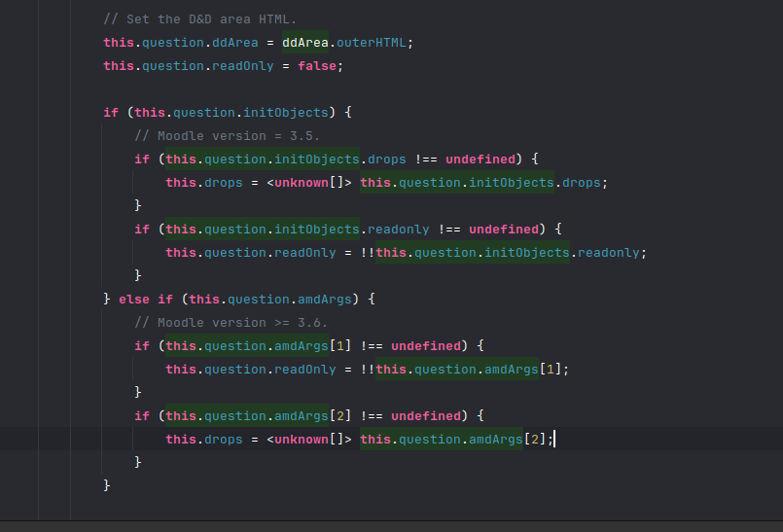783x532 pixels.
Task: Click the comment "// Moodle version >= 3.6."
Action: 231,323
